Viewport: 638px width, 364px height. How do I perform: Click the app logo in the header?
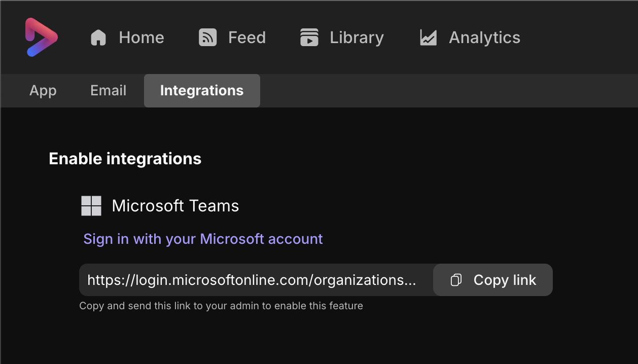pyautogui.click(x=42, y=37)
